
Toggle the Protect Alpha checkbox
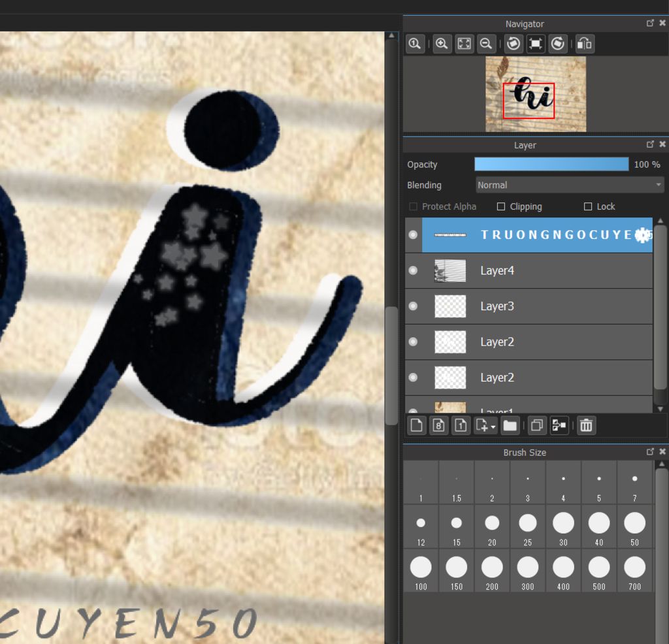point(413,206)
